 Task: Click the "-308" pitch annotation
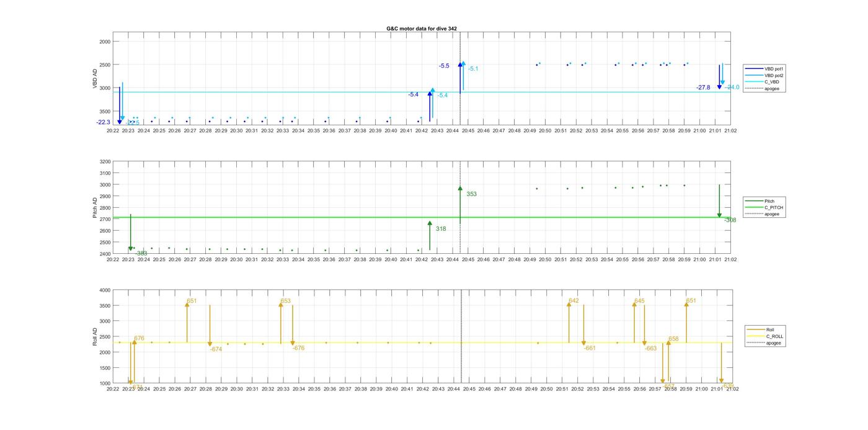730,220
